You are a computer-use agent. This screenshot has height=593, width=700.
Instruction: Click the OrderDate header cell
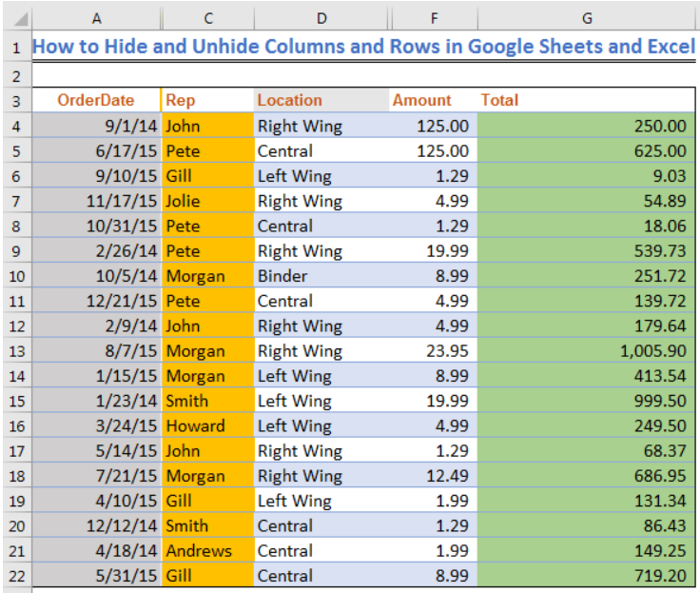tap(96, 100)
